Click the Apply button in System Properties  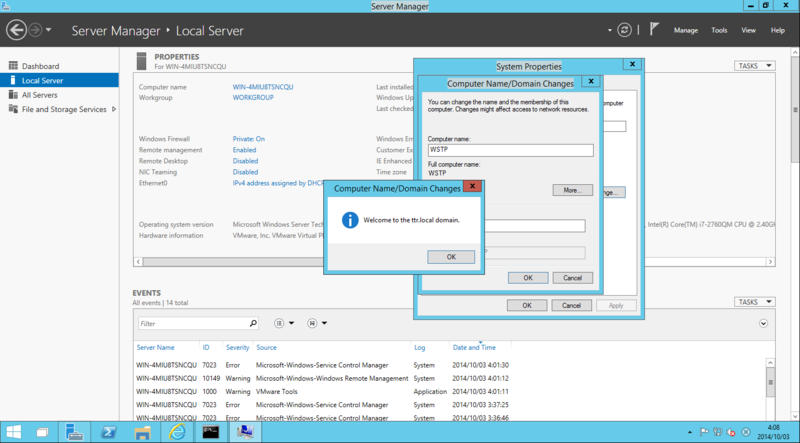(616, 305)
